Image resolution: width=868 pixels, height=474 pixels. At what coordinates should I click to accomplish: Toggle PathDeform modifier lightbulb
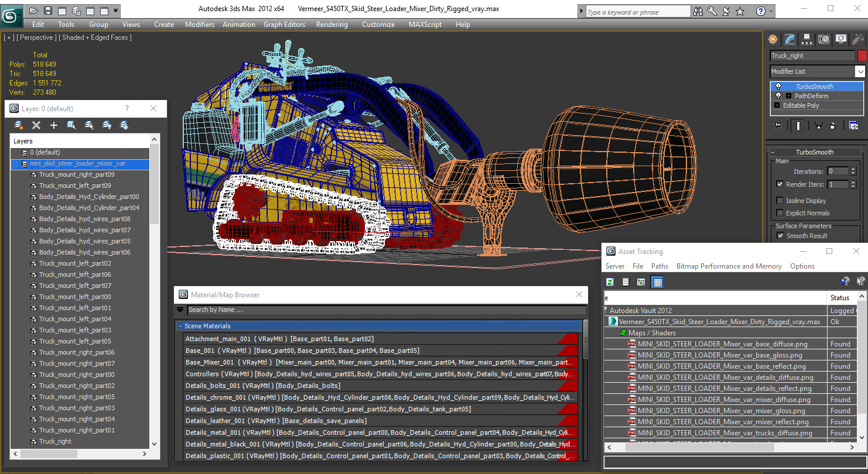[778, 96]
